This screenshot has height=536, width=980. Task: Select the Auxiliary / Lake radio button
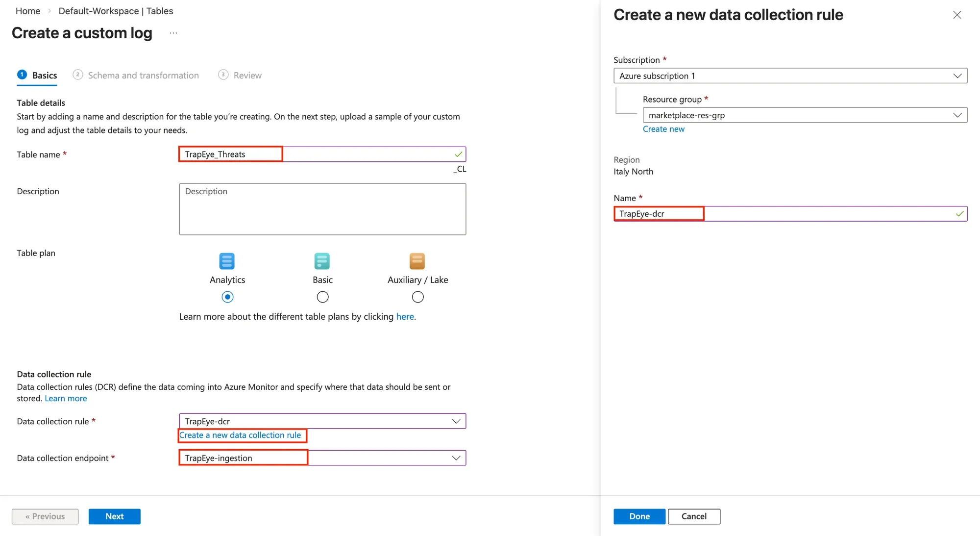point(417,297)
